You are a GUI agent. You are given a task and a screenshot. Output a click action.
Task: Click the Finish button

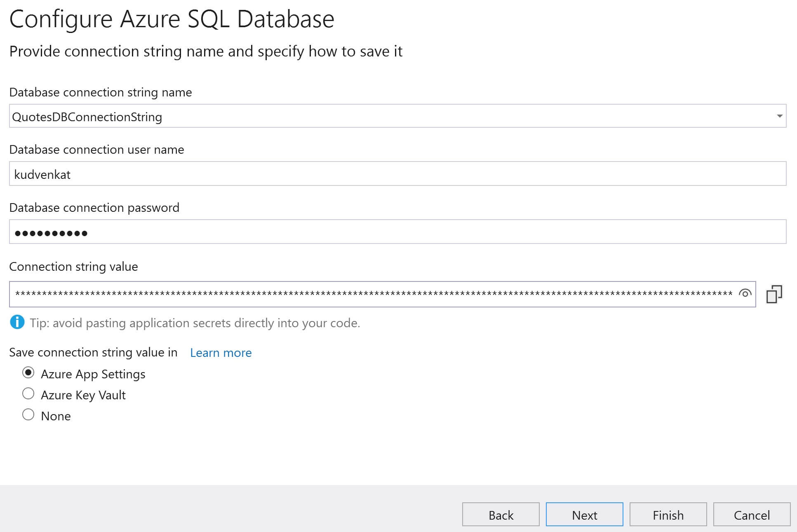668,514
